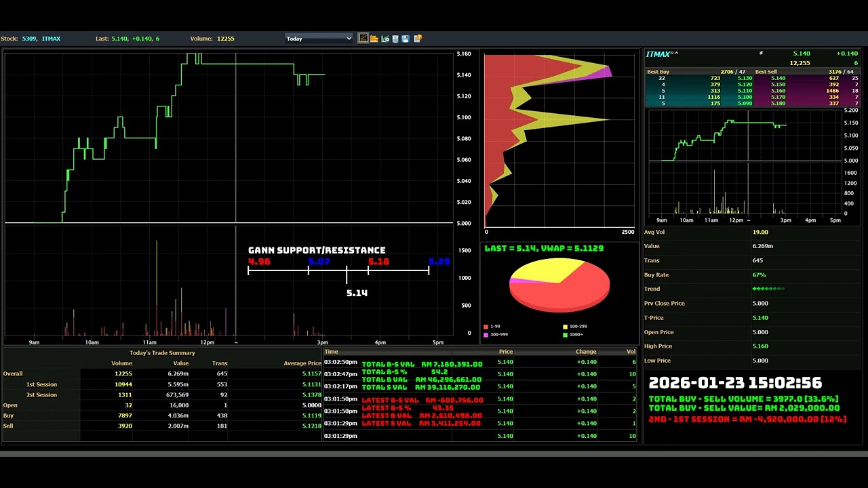Click the Vol column header in trades list
This screenshot has width=868, height=488.
(x=631, y=352)
